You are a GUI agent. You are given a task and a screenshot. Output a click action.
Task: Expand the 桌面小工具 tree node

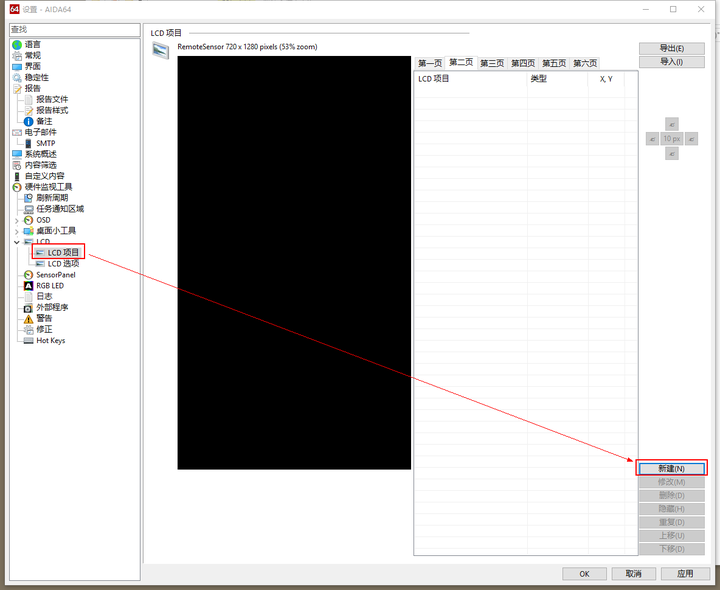pyautogui.click(x=16, y=231)
